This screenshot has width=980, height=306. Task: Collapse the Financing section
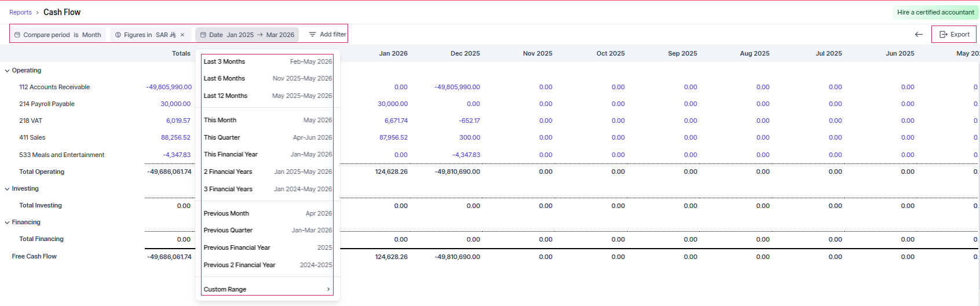tap(7, 223)
